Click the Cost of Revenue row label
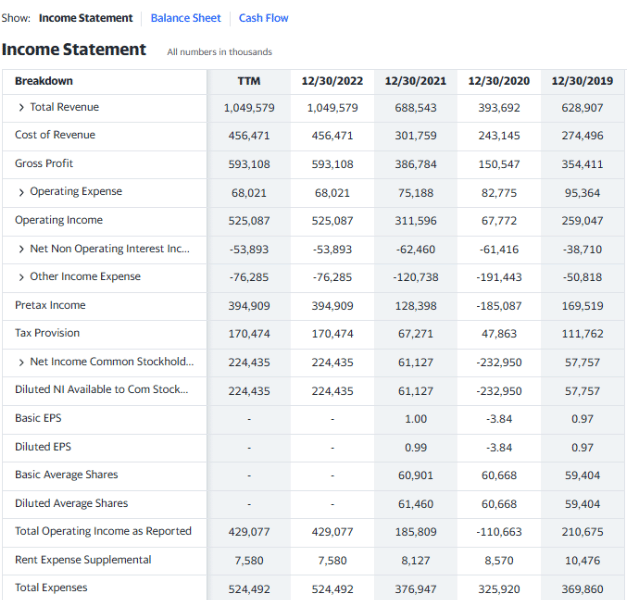The image size is (627, 600). tap(55, 135)
